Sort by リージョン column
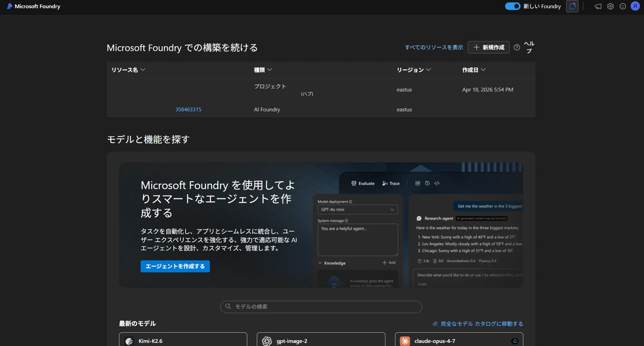This screenshot has height=346, width=644. (413, 70)
